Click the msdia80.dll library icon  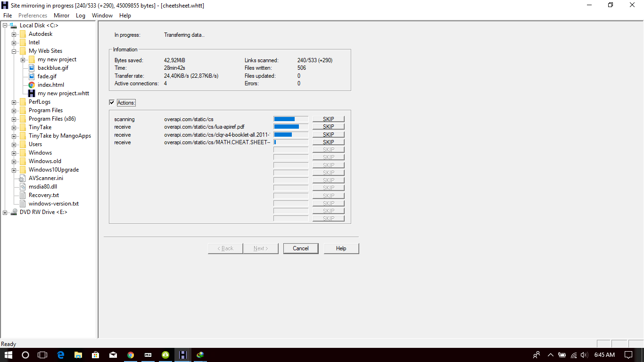coord(22,186)
